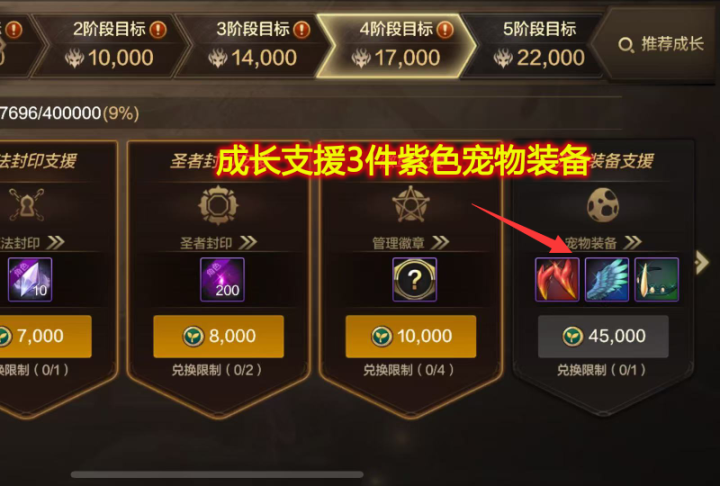Switch to the 2阶段目标 10,000 tab

110,45
